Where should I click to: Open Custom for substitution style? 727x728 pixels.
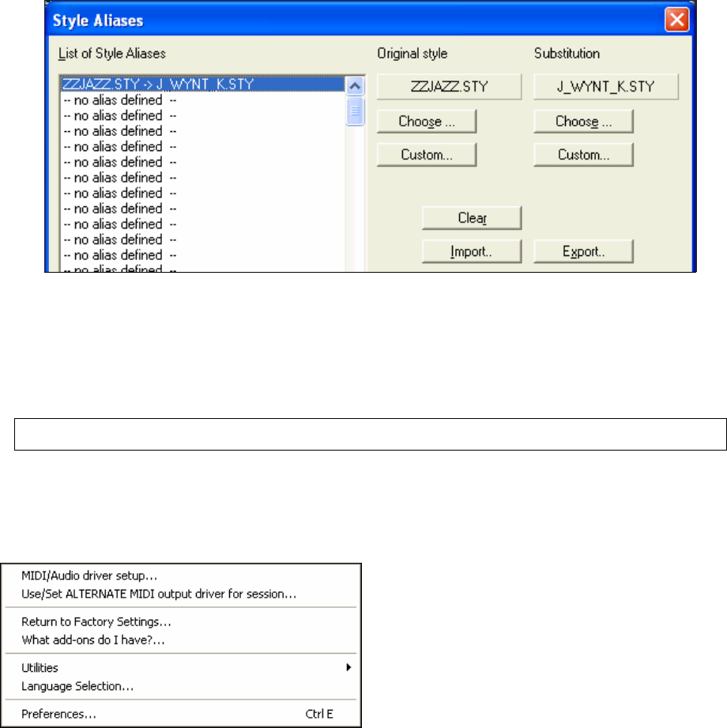click(583, 155)
